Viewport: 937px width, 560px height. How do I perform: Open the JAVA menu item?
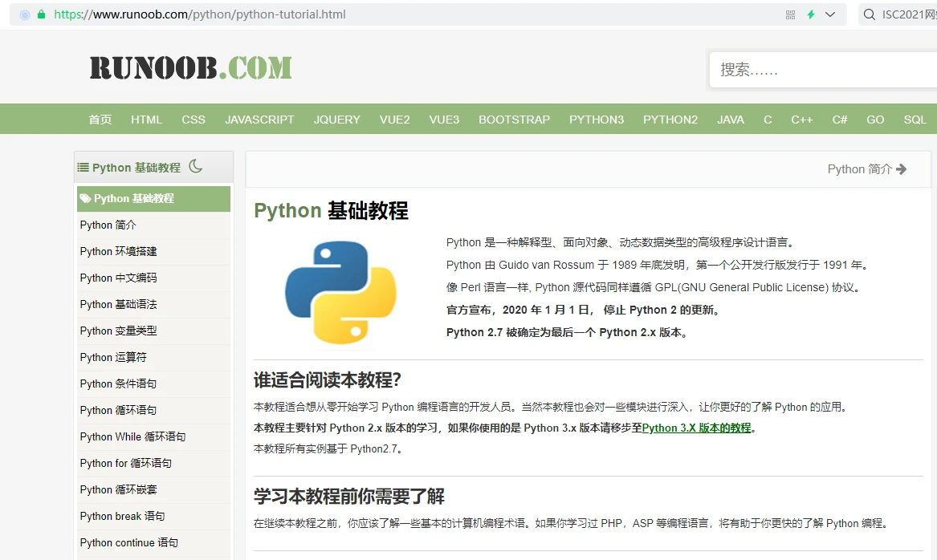point(730,120)
